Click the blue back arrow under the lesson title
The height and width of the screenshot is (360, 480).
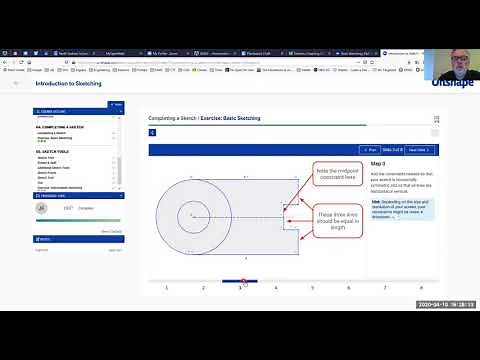(152, 133)
